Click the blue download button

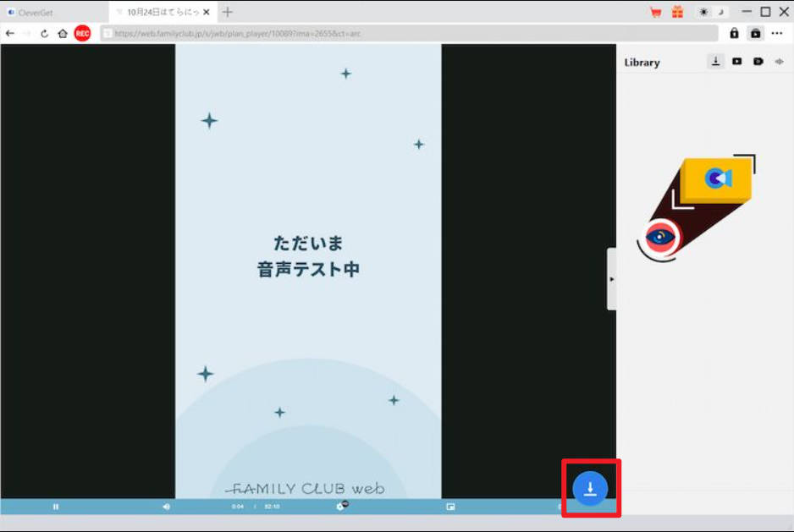click(590, 489)
